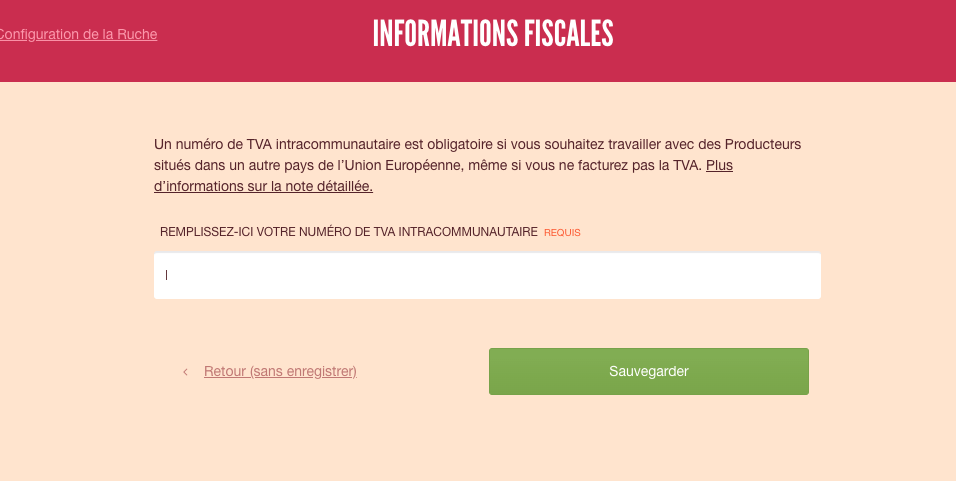This screenshot has height=481, width=956.
Task: Click the word Plus at the end of the second line
Action: tap(719, 165)
